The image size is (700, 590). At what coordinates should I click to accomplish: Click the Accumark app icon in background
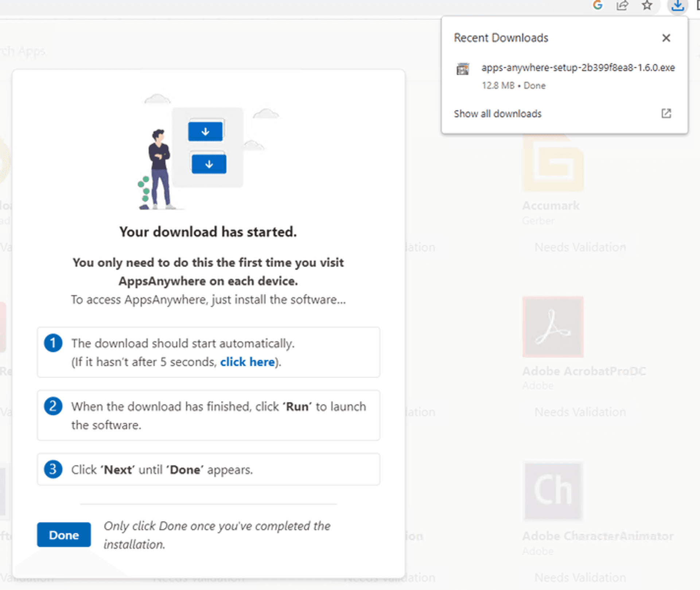pyautogui.click(x=553, y=163)
